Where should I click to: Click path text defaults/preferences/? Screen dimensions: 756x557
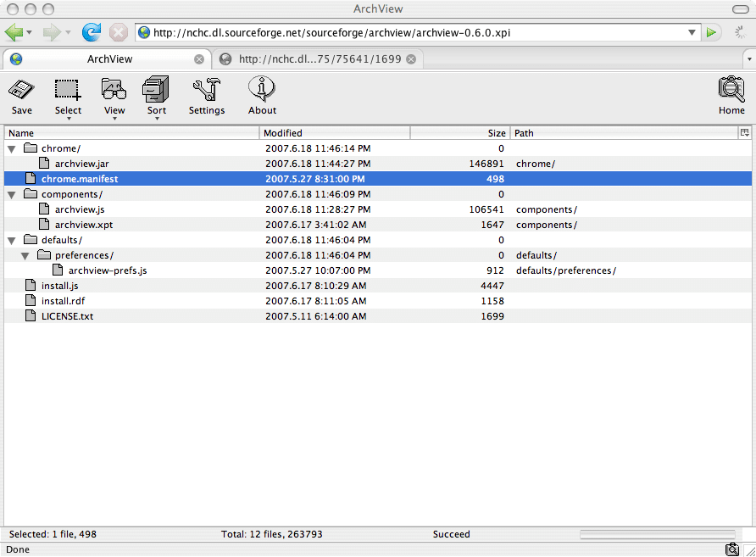point(566,270)
